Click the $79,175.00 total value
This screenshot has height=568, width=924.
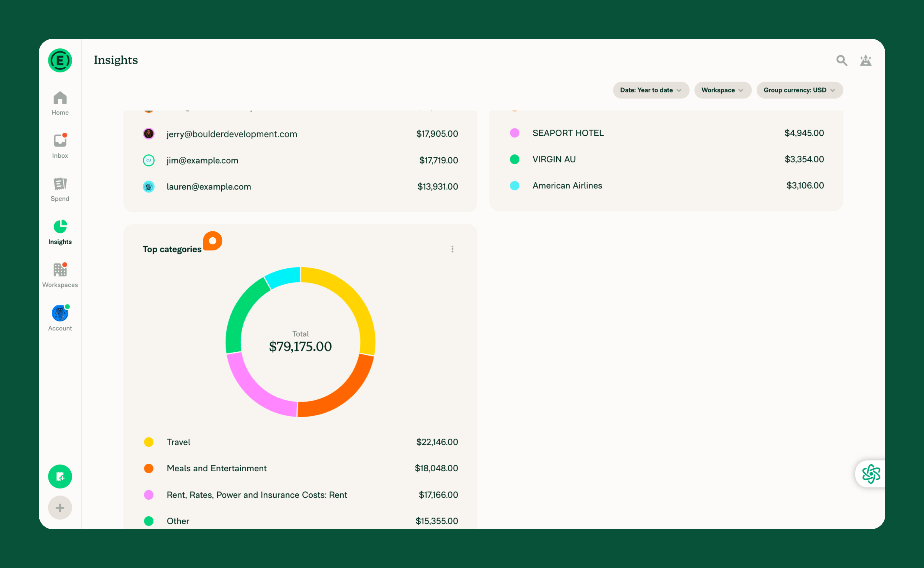300,346
